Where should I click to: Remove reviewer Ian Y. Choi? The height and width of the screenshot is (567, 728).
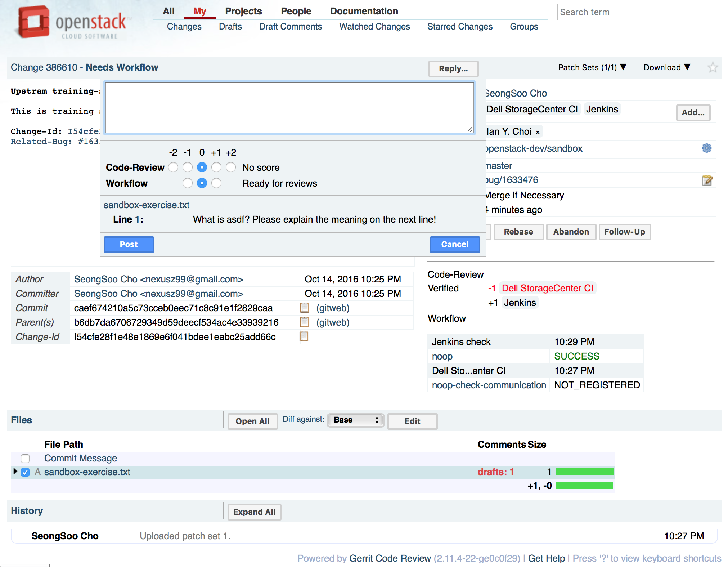538,132
